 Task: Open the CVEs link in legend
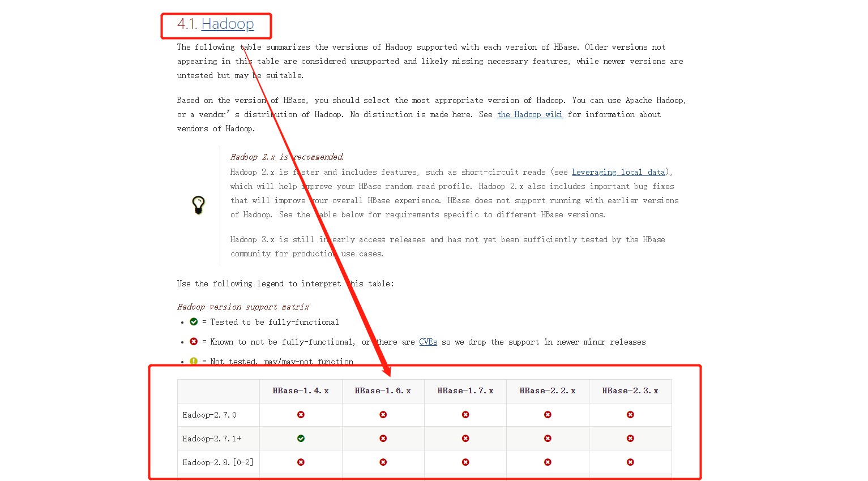(x=428, y=342)
